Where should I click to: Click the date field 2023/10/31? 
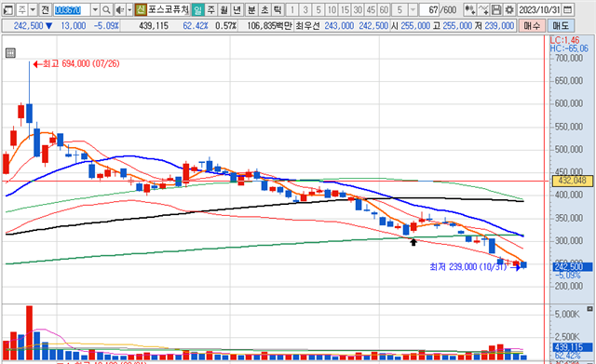click(539, 9)
